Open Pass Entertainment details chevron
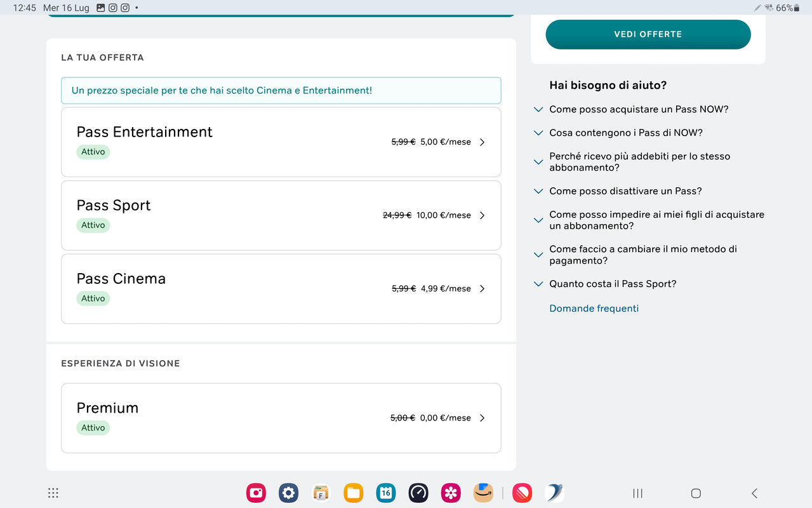The height and width of the screenshot is (508, 812). click(482, 142)
